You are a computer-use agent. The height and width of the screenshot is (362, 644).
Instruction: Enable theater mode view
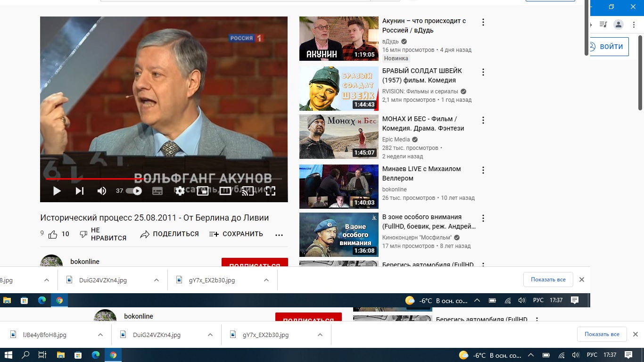225,191
